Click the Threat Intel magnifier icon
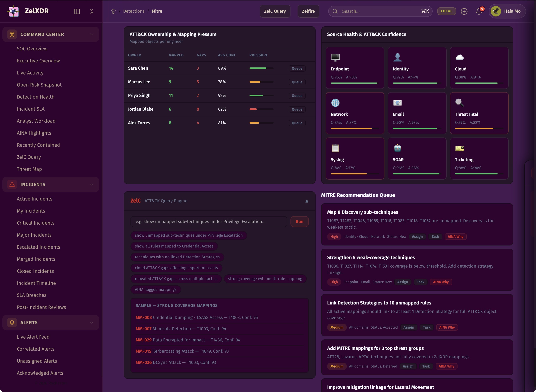 459,103
